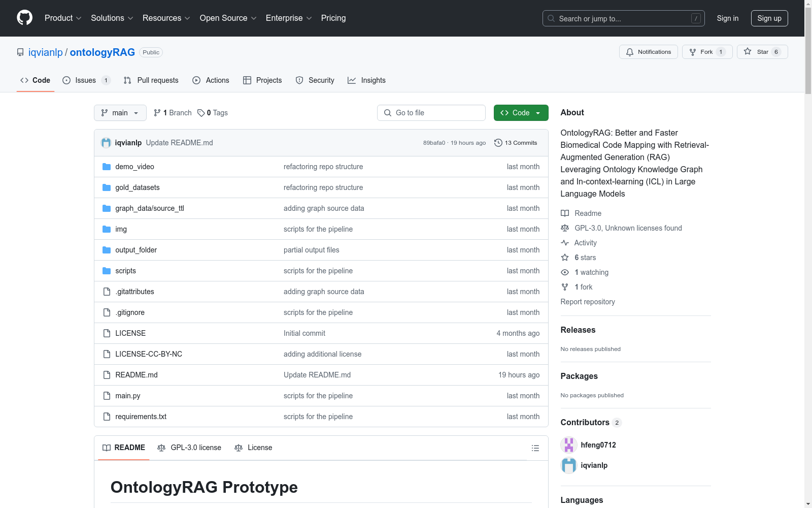Click the requirements.txt file icon
This screenshot has height=508, width=812.
coord(107,417)
